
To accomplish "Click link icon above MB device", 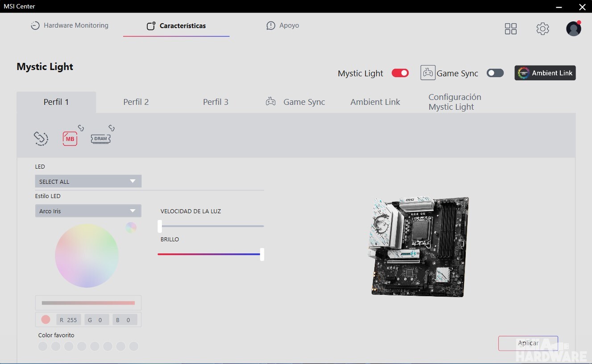I will [81, 128].
